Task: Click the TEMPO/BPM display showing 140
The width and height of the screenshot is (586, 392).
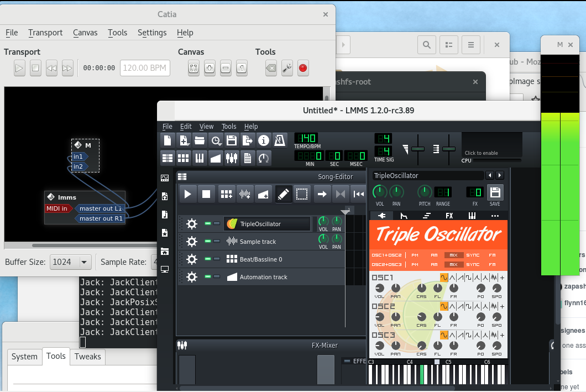Action: click(x=306, y=138)
